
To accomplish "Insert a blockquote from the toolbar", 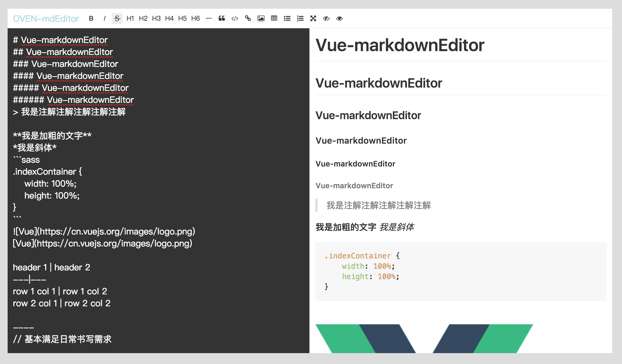I will [x=222, y=18].
